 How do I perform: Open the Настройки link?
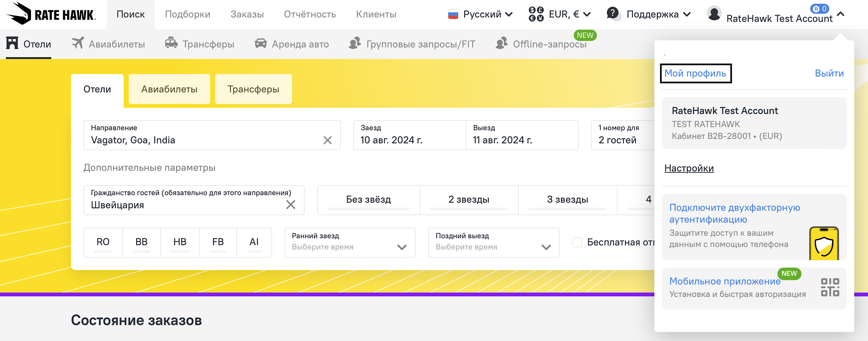tap(689, 168)
